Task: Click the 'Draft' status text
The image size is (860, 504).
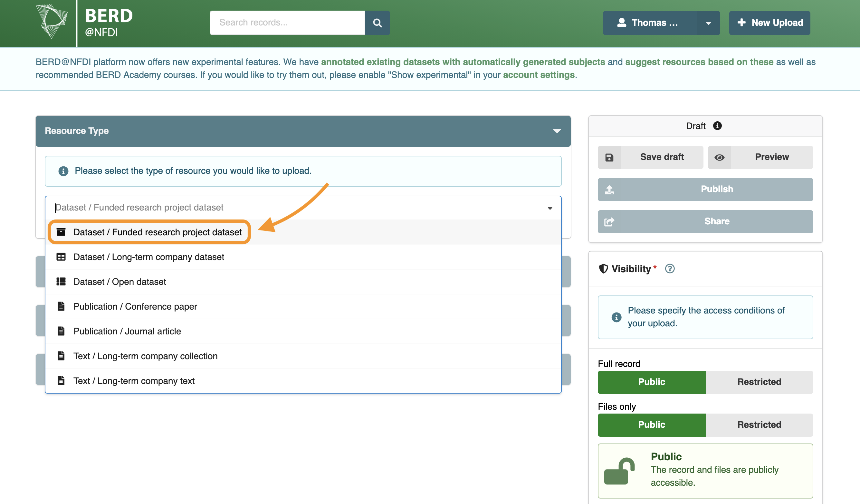Action: [x=695, y=126]
